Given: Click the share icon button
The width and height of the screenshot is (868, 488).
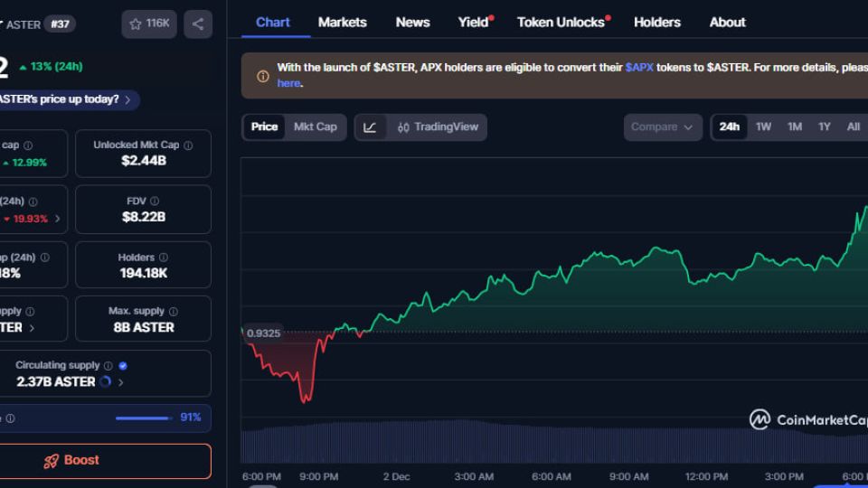Looking at the screenshot, I should [x=198, y=24].
